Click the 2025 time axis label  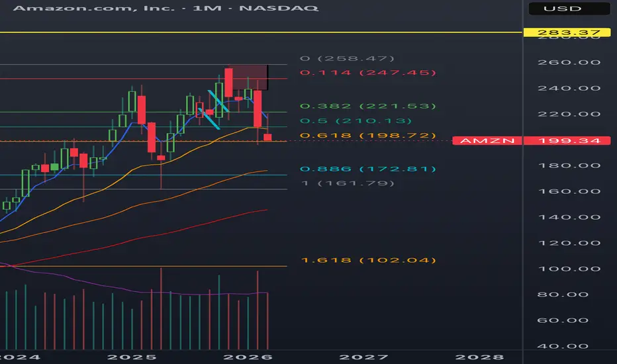[x=132, y=357]
